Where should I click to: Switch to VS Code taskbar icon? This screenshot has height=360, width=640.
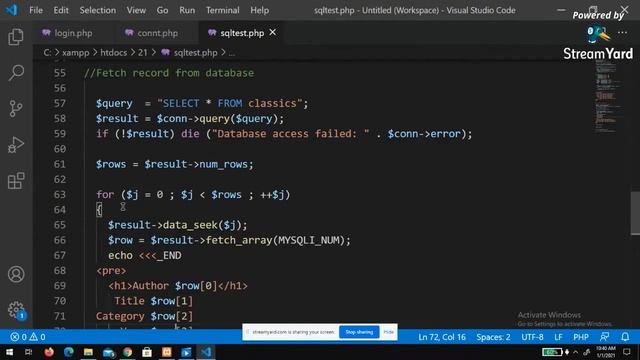pyautogui.click(x=206, y=352)
